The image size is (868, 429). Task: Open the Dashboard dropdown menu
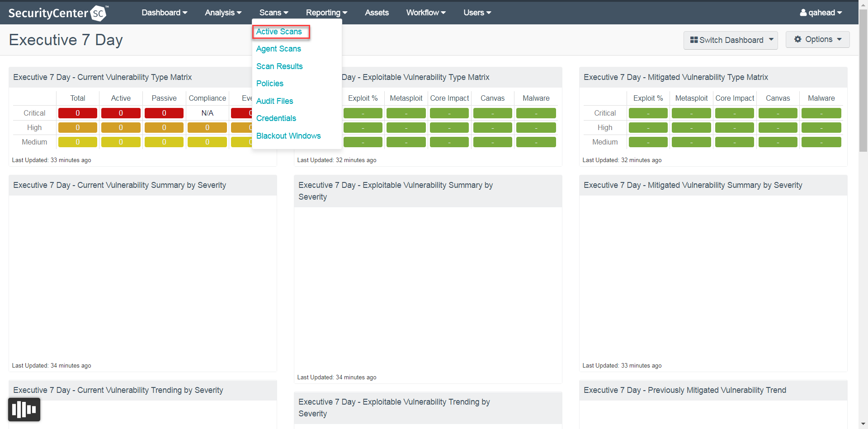coord(164,13)
